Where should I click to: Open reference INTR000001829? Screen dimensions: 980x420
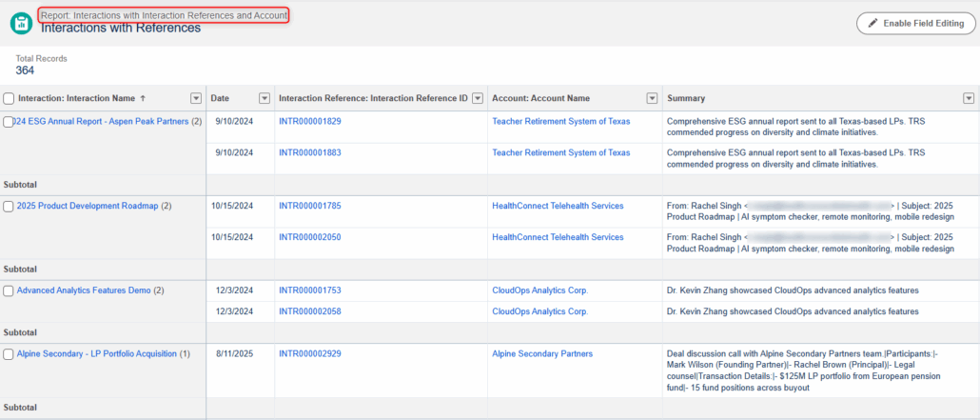coord(310,122)
